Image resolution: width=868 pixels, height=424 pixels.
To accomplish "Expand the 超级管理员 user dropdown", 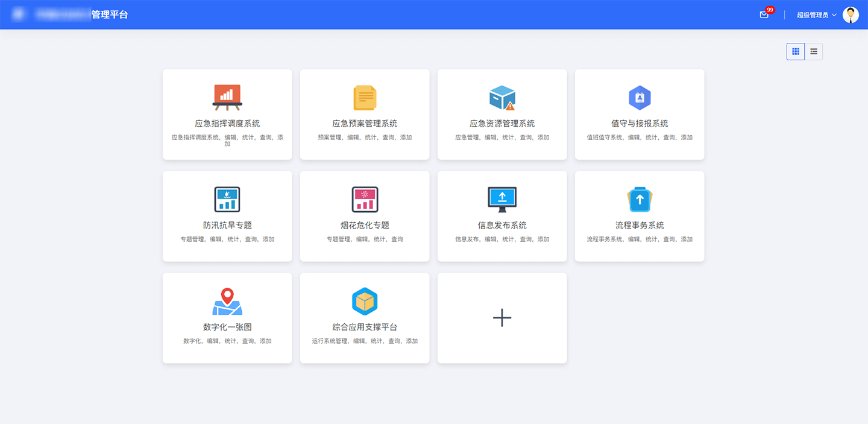I will click(x=813, y=15).
